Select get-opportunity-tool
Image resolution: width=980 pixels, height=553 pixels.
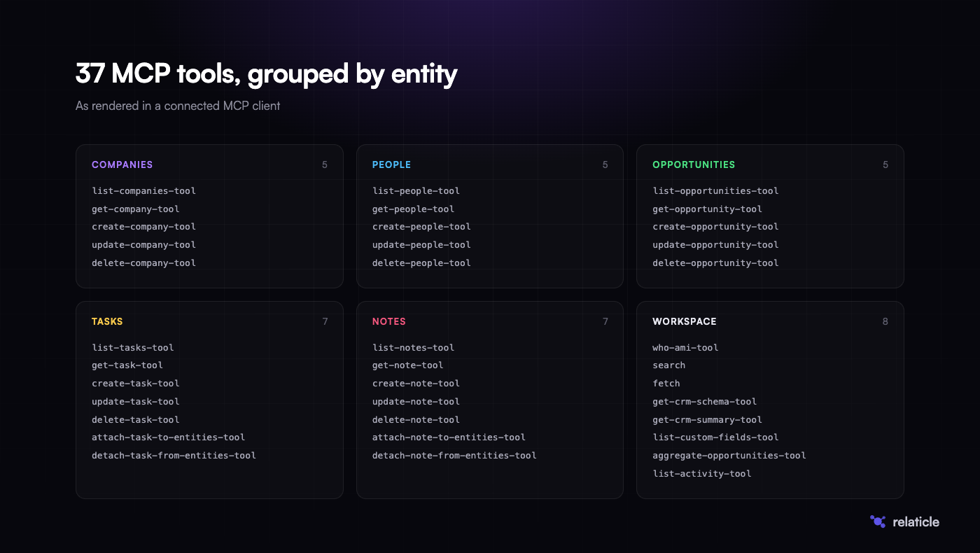pyautogui.click(x=707, y=209)
